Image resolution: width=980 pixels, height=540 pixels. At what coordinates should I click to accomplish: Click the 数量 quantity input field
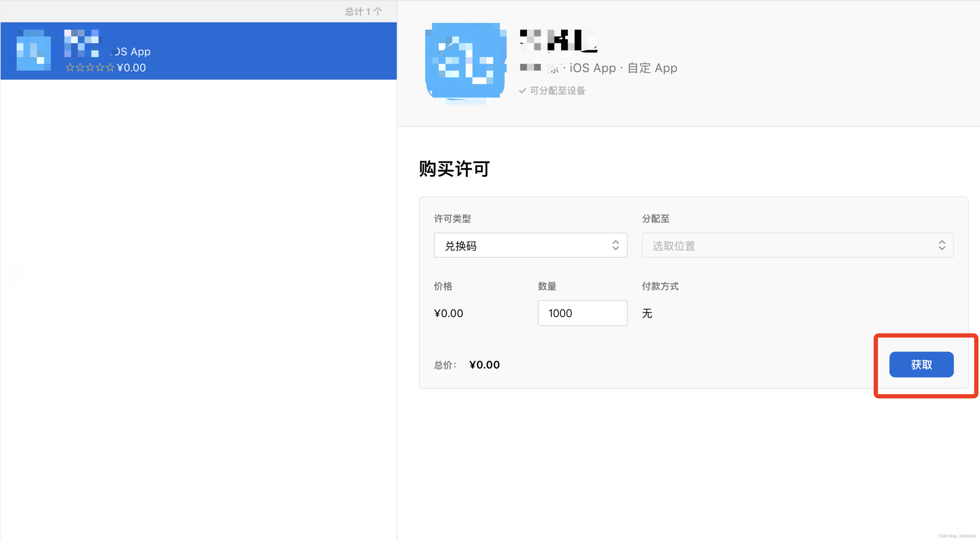pos(582,313)
